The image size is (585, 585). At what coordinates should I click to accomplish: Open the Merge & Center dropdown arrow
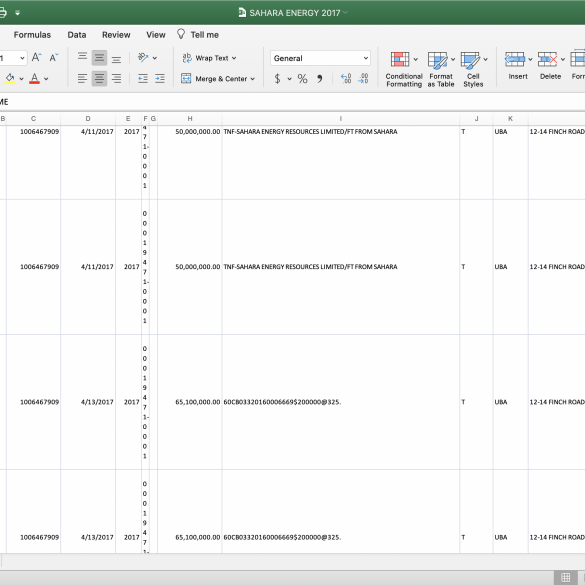[x=253, y=79]
